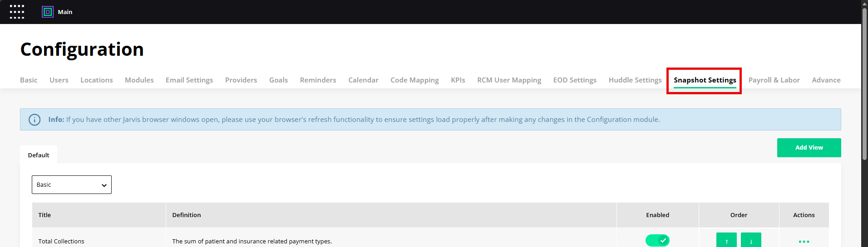Open the app launcher grid icon
Screen dimensions: 868x247
(17, 12)
